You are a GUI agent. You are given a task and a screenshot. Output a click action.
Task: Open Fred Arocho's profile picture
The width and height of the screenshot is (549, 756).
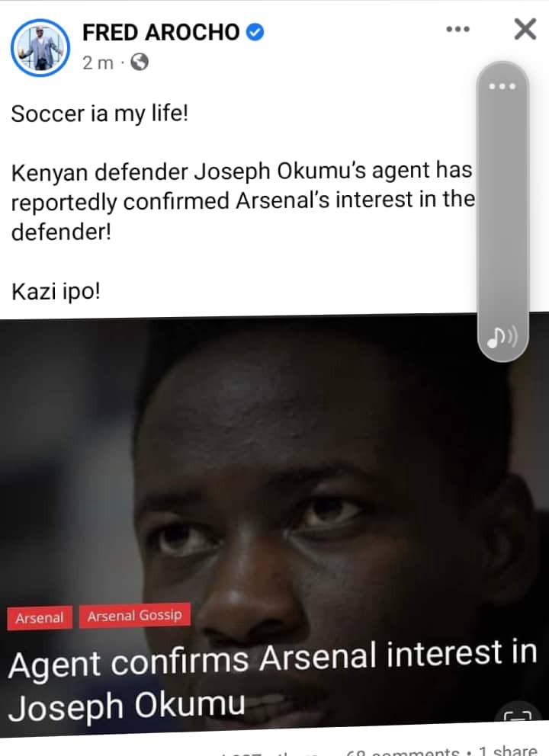click(40, 47)
